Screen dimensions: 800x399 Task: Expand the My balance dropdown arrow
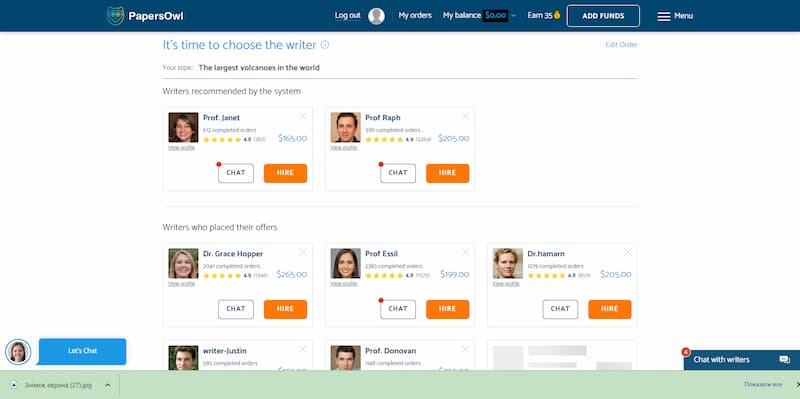513,16
